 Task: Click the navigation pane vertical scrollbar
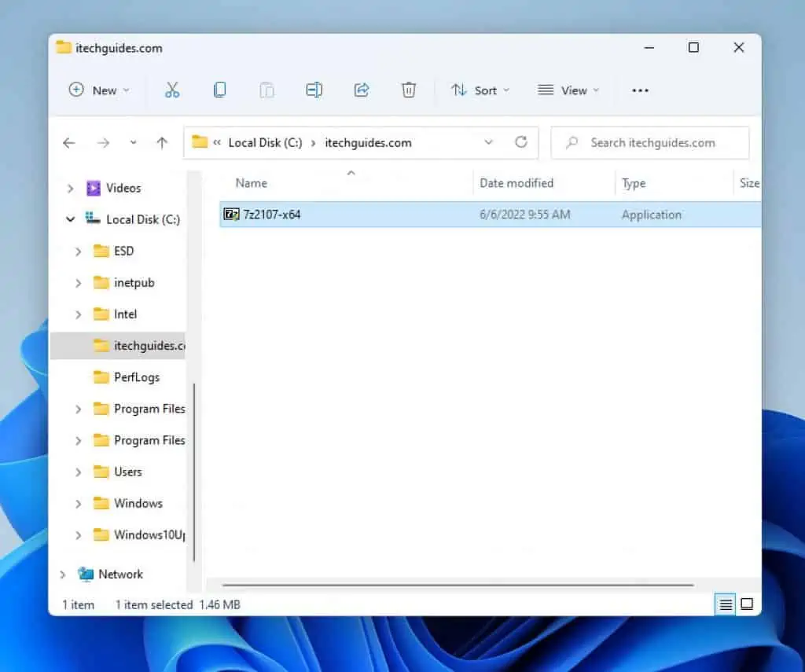(194, 472)
